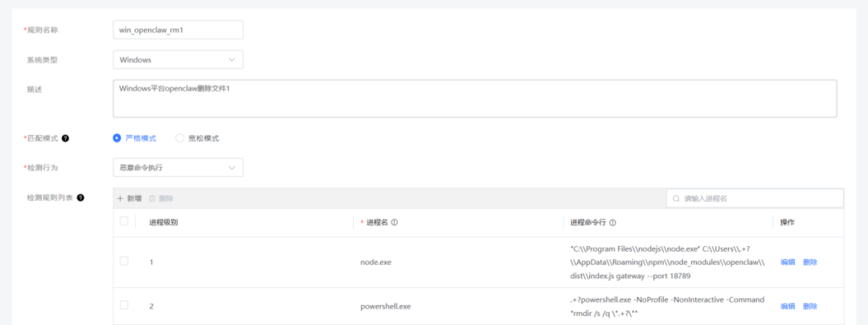Check the checkbox for node.exe row

point(124,261)
